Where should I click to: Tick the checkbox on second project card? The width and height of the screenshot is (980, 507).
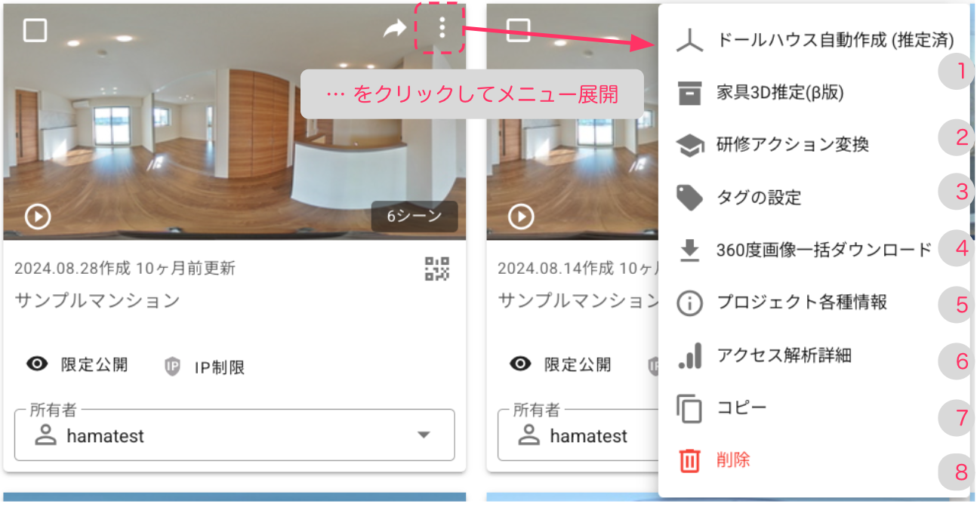coord(519,30)
